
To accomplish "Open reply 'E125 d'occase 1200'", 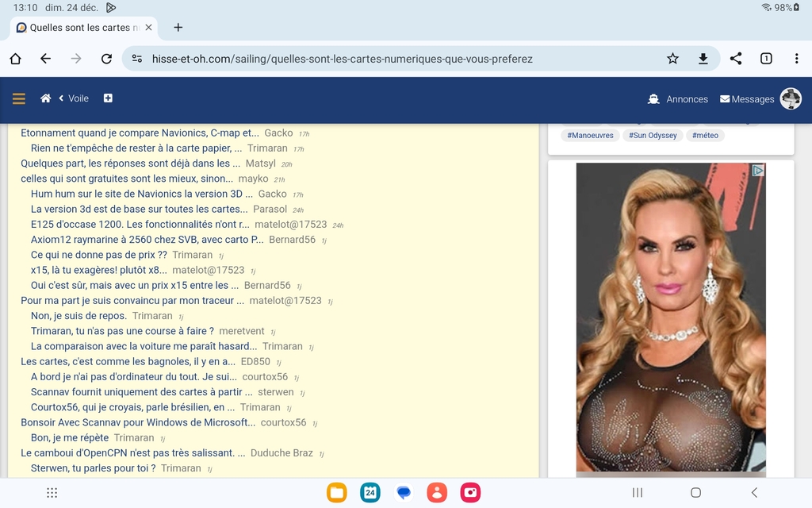I will [140, 225].
